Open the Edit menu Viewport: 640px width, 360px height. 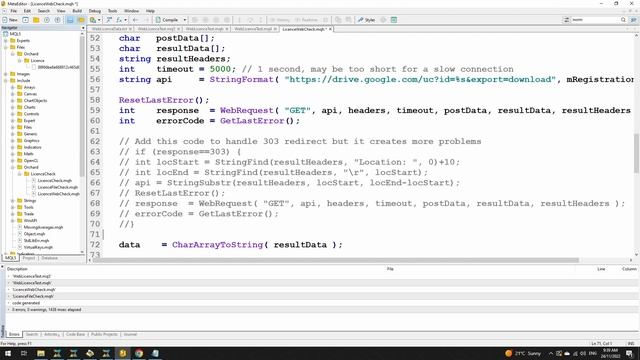tap(27, 11)
